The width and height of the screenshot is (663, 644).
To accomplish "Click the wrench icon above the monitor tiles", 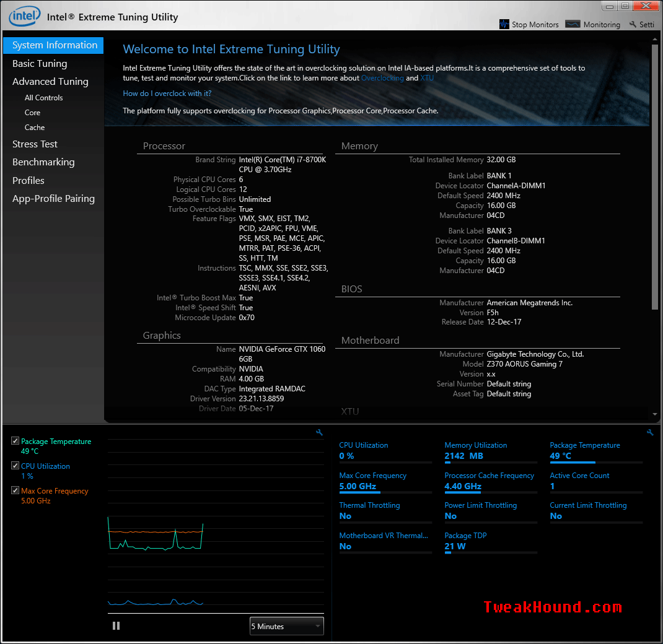I will (650, 432).
